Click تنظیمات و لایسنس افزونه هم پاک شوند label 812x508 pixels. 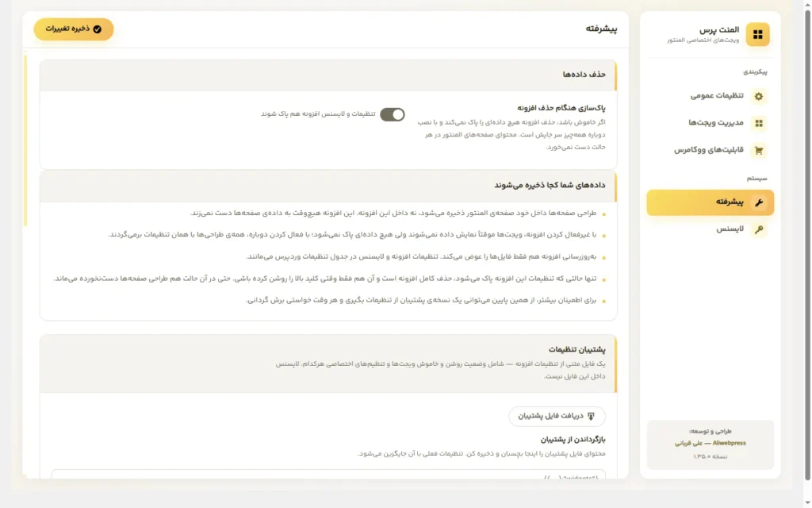tap(318, 114)
